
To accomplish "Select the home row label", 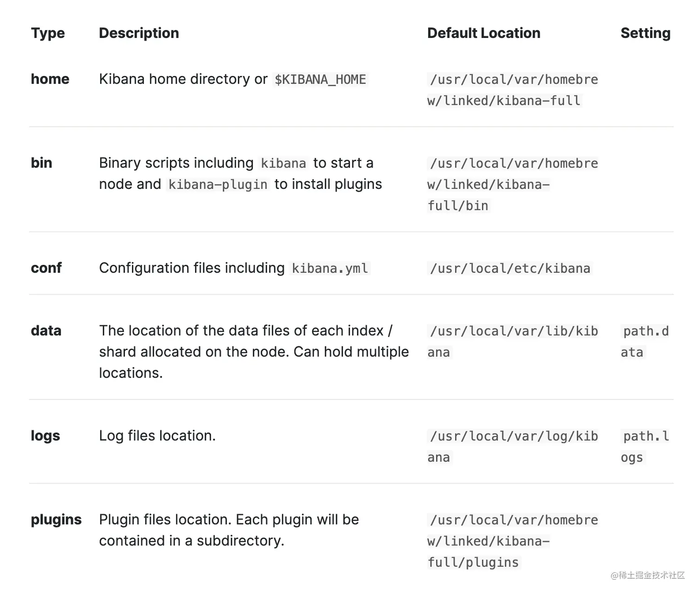I will [x=50, y=79].
